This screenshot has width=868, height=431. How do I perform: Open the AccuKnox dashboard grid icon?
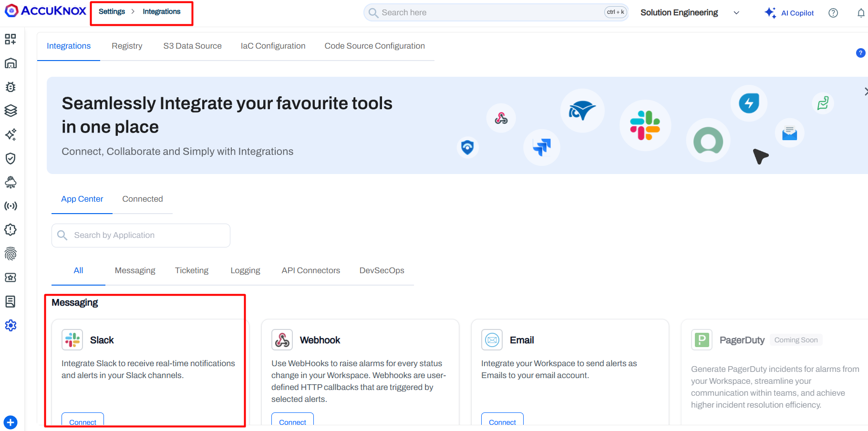(x=10, y=39)
